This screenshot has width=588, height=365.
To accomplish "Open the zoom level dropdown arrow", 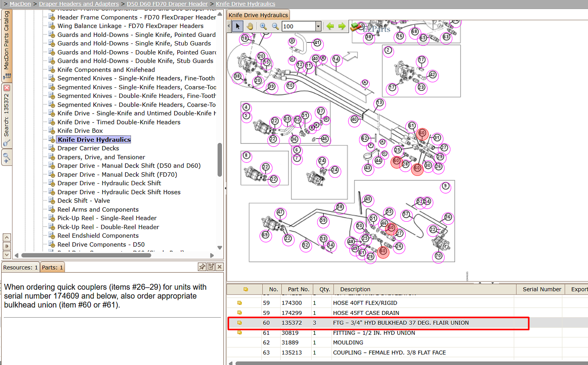I will click(318, 26).
